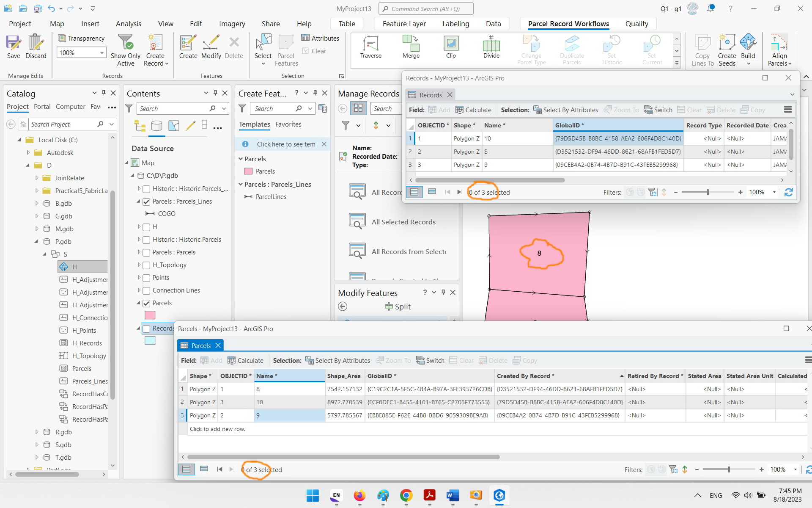This screenshot has width=812, height=508.
Task: Uncheck the Parcels : Parcels_Lines layer
Action: tap(146, 202)
